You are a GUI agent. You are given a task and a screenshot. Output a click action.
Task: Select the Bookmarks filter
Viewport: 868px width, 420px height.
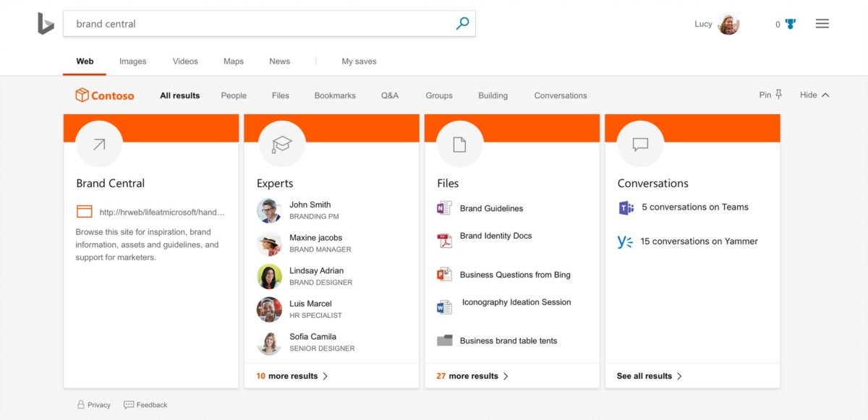click(335, 95)
